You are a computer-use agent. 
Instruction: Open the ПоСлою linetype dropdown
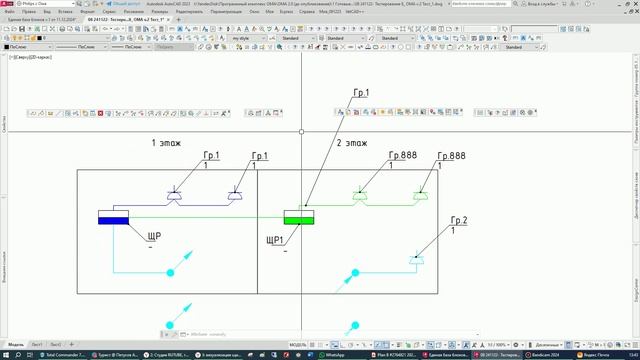point(82,47)
